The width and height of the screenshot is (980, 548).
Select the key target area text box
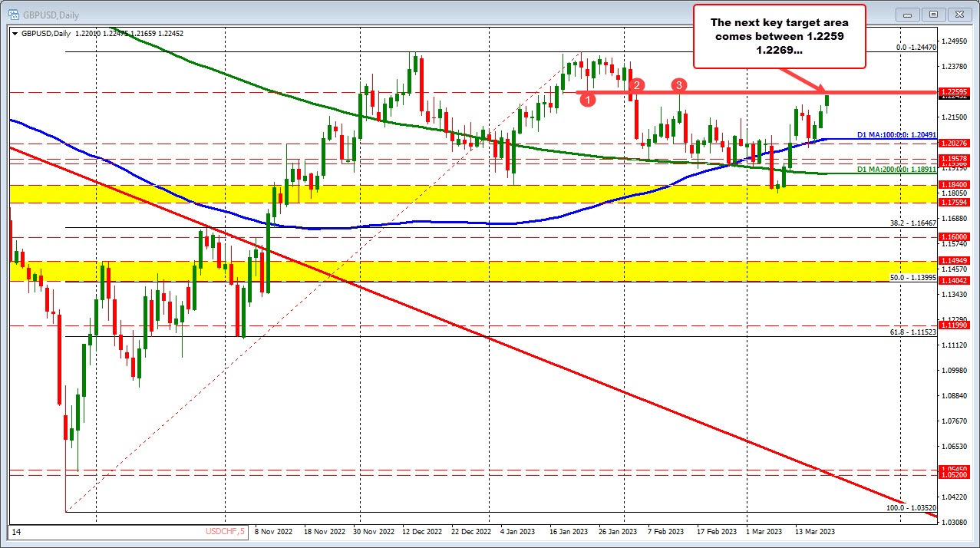pyautogui.click(x=779, y=36)
